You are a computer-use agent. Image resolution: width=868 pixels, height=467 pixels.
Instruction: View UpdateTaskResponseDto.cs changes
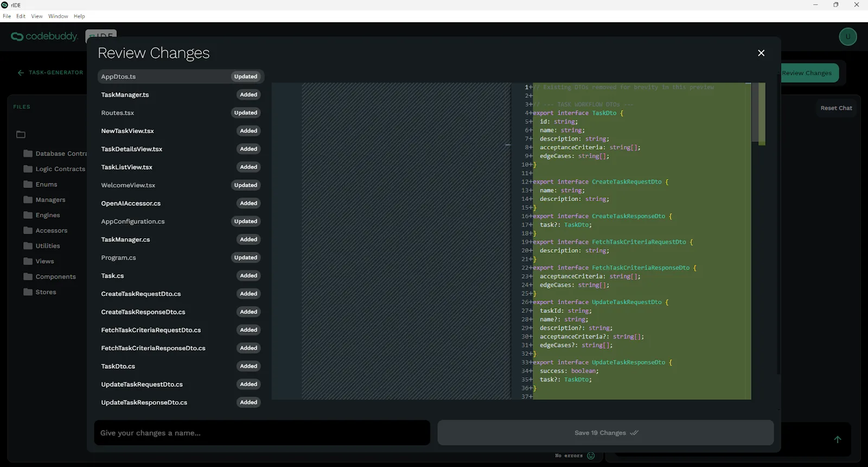(x=181, y=402)
